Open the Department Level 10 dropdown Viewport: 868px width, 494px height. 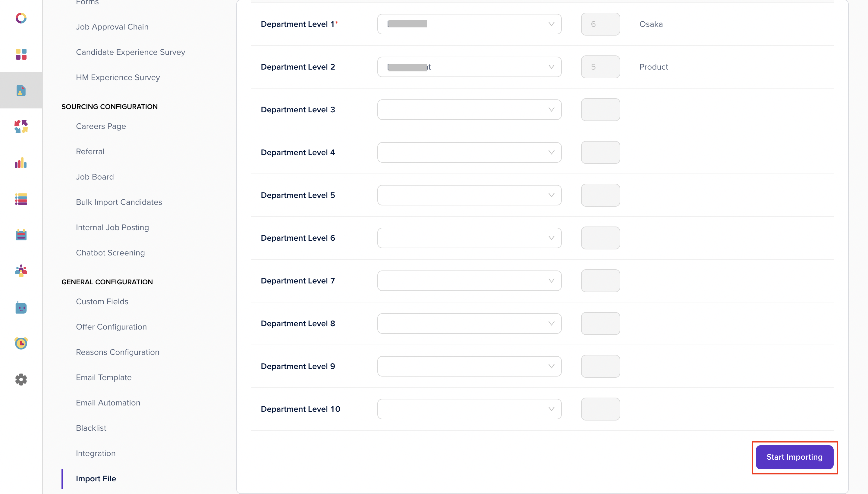[x=469, y=409]
